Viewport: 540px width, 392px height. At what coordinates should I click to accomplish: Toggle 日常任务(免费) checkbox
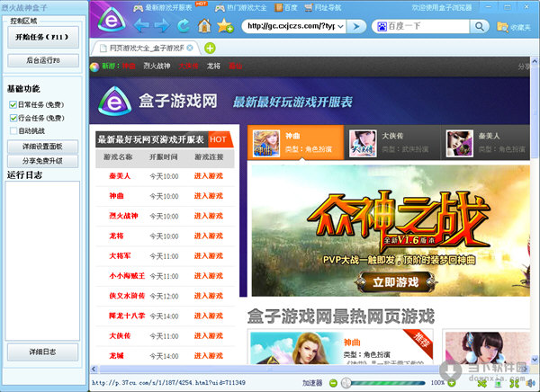(13, 104)
